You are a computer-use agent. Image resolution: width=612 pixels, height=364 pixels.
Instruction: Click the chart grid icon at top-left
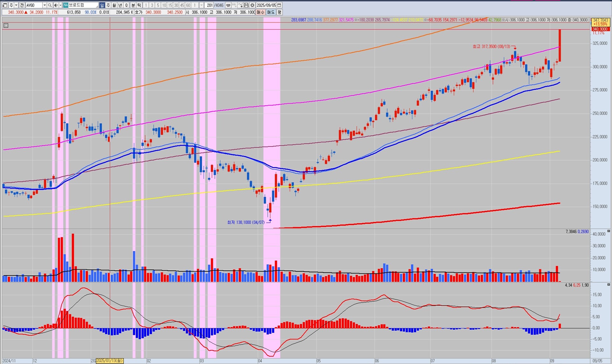(x=6, y=25)
